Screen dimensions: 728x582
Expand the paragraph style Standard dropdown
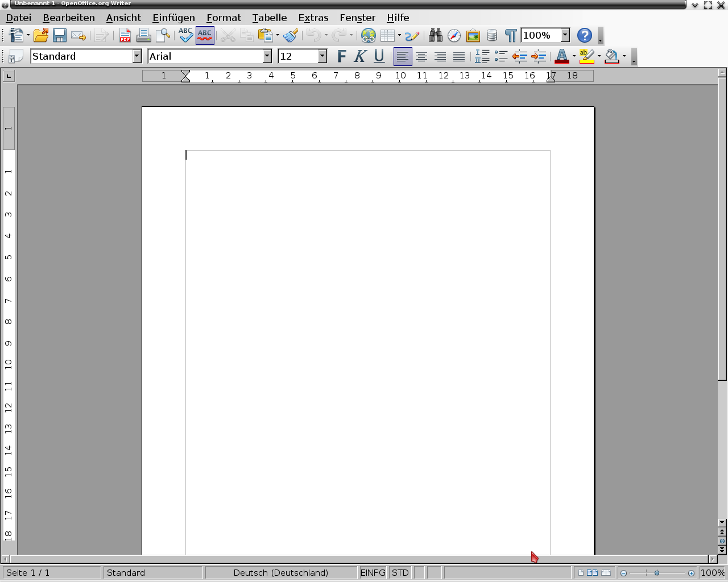pyautogui.click(x=137, y=56)
